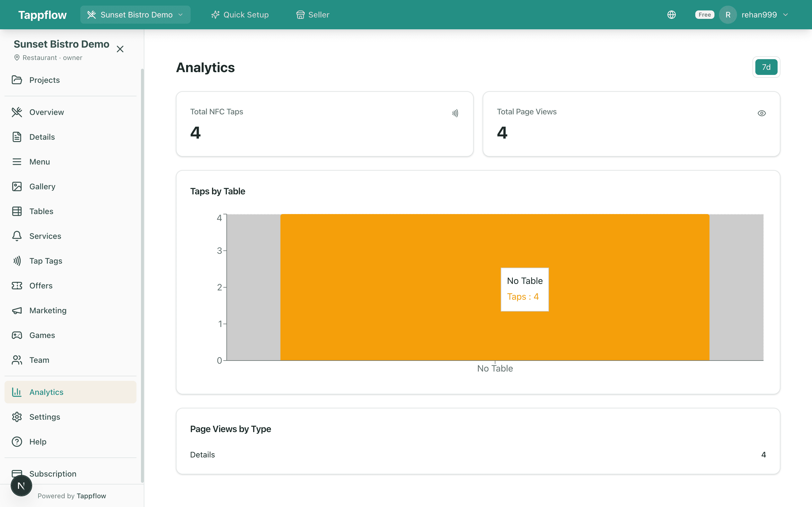Click the NFC taps signal icon
The width and height of the screenshot is (812, 507).
click(455, 113)
